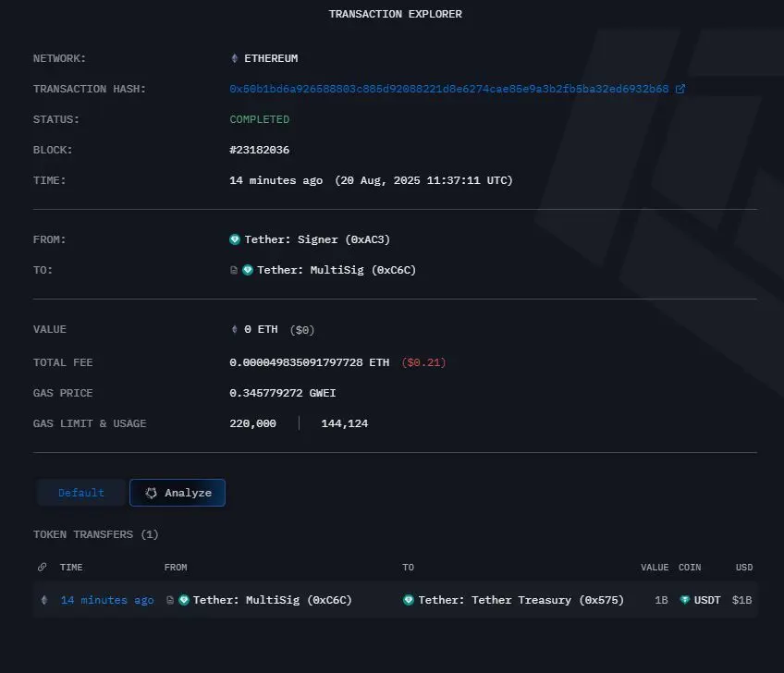Click the $1B USD value
Screen dimensions: 784x673
742,600
